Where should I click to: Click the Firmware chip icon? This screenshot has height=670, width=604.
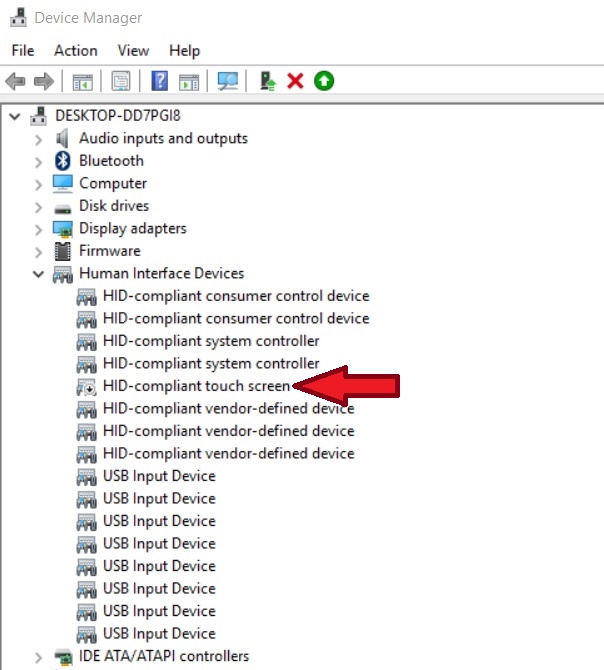[x=62, y=251]
